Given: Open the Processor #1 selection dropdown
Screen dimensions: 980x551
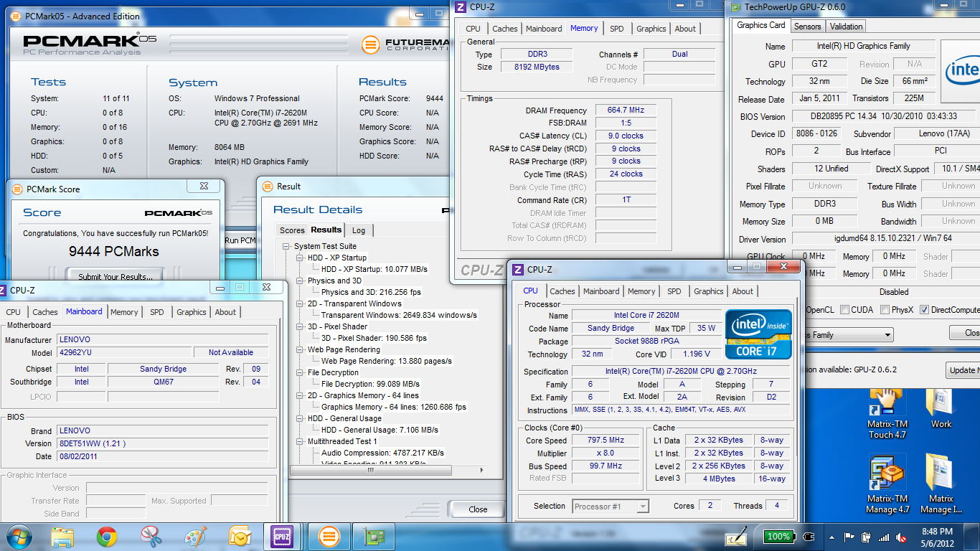Looking at the screenshot, I should [643, 507].
